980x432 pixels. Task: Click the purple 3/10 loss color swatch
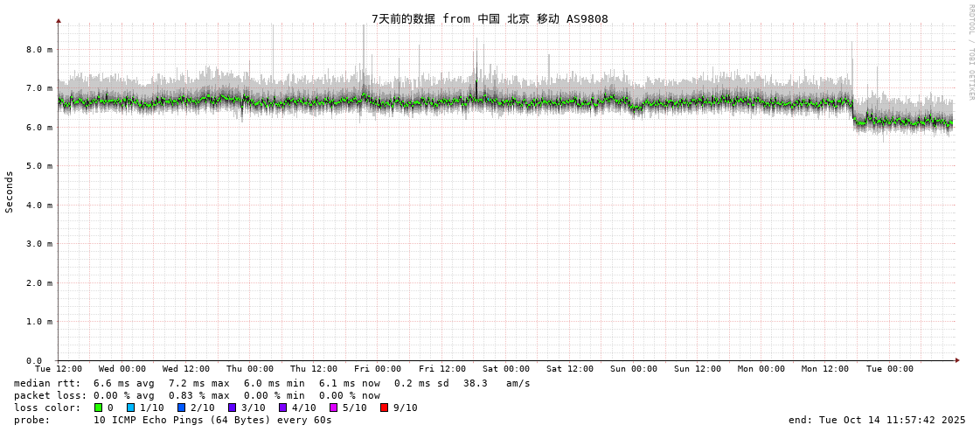pos(233,408)
